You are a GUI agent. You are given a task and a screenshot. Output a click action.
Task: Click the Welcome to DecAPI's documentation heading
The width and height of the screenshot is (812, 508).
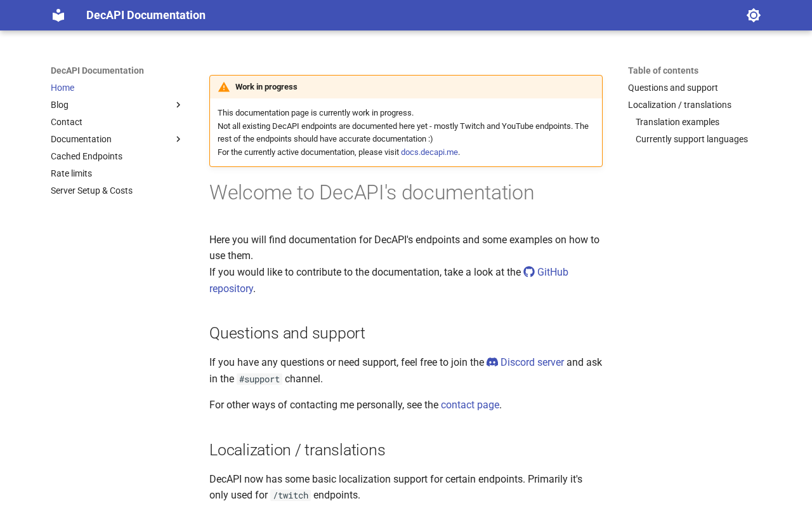(x=372, y=192)
